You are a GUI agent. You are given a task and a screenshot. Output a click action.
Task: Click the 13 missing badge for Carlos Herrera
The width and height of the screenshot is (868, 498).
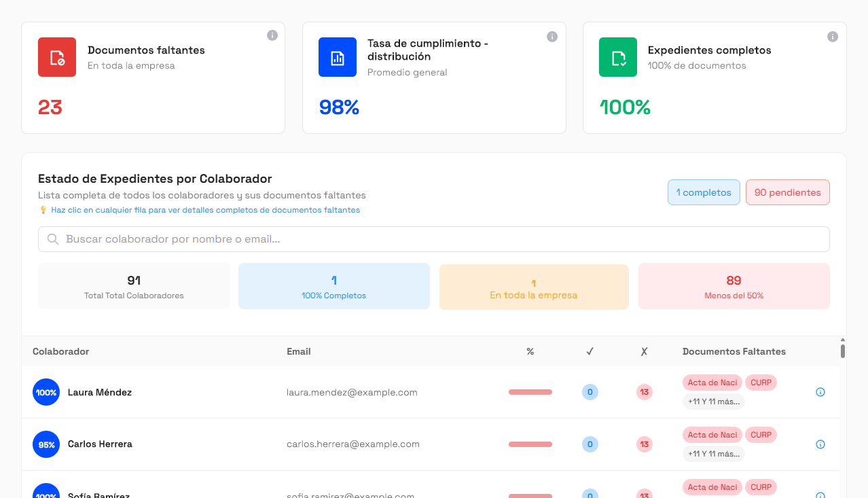(x=645, y=444)
